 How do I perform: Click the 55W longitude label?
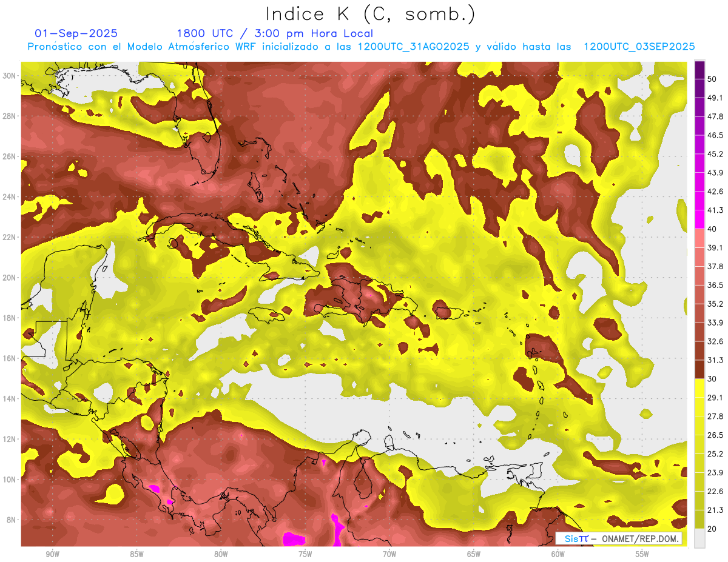coord(642,554)
